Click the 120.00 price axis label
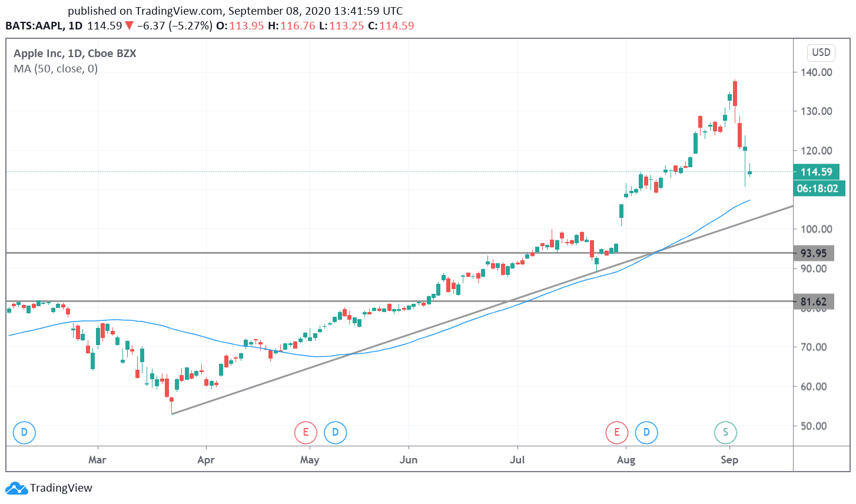This screenshot has height=504, width=856. point(817,151)
